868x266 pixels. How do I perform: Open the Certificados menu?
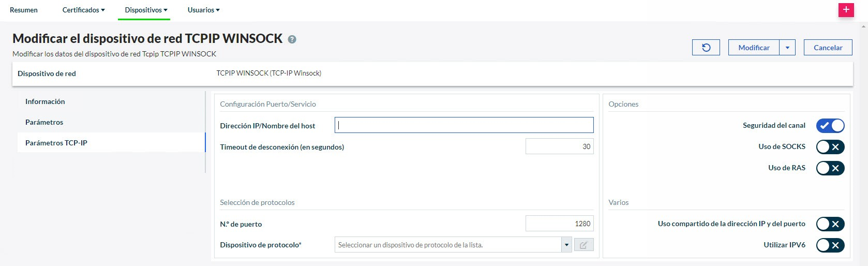pyautogui.click(x=83, y=10)
